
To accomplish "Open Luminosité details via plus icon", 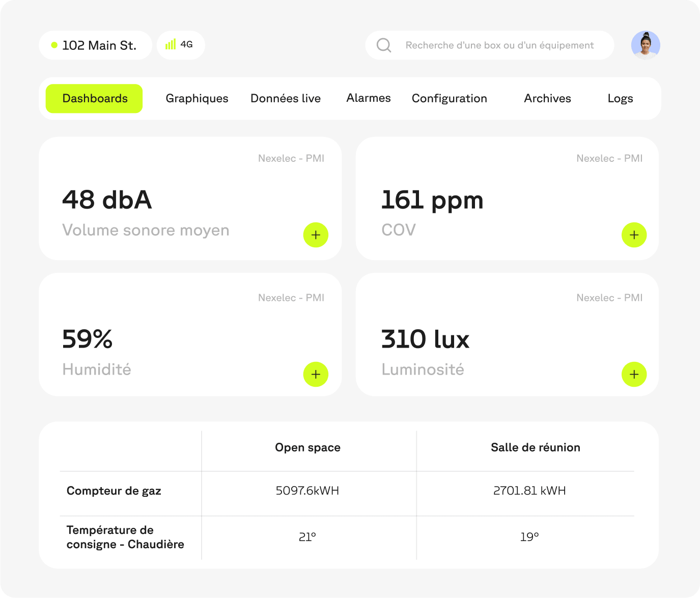I will [x=634, y=375].
